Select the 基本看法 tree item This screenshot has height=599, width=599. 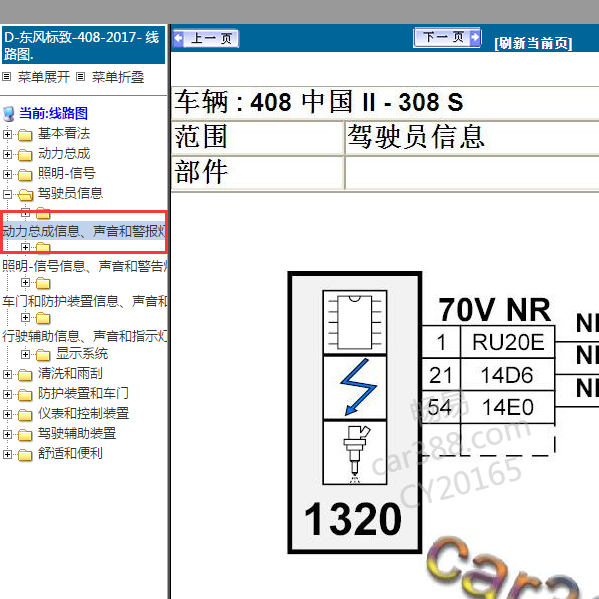(x=64, y=133)
